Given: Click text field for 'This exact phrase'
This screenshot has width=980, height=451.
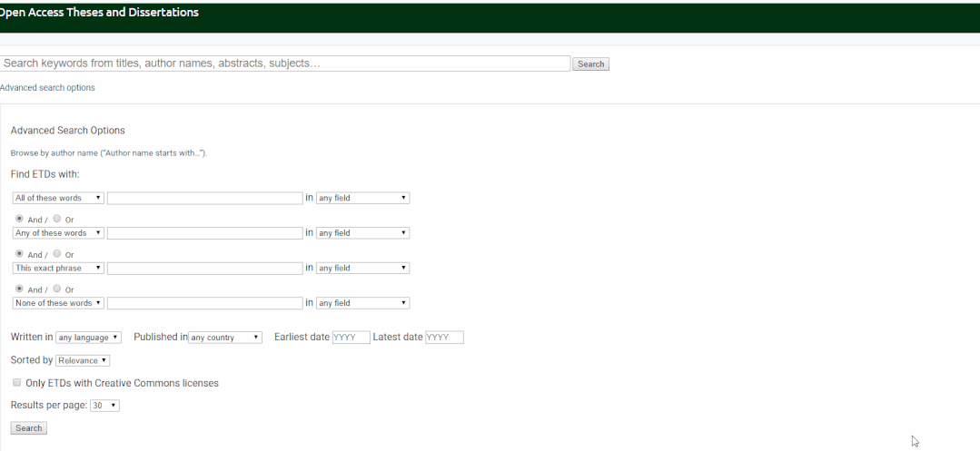Looking at the screenshot, I should click(205, 268).
